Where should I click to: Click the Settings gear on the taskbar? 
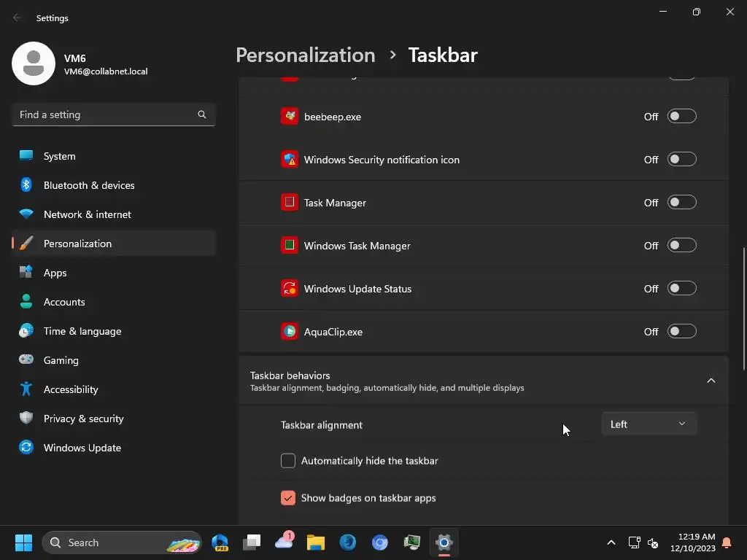point(444,542)
